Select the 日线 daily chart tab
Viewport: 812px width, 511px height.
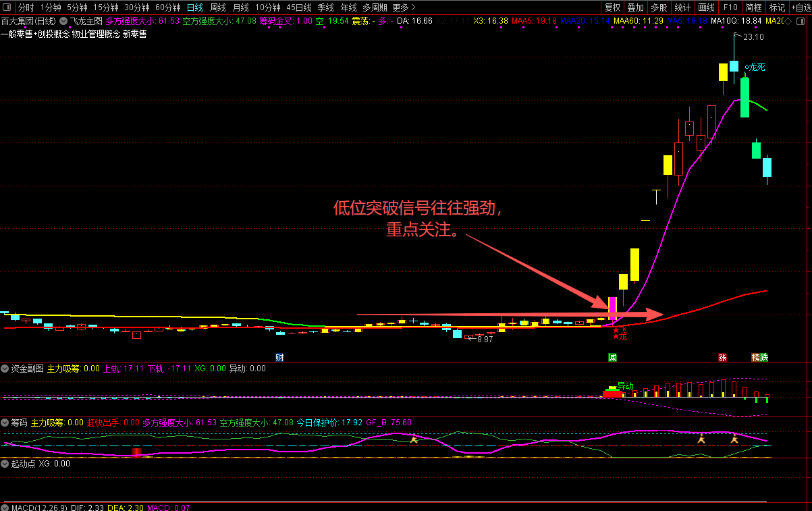[x=194, y=7]
